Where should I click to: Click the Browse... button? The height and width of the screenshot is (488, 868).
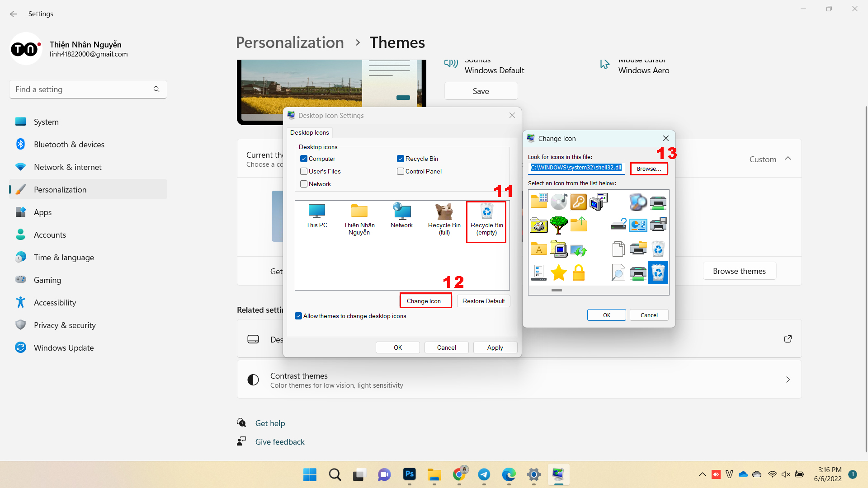click(649, 169)
